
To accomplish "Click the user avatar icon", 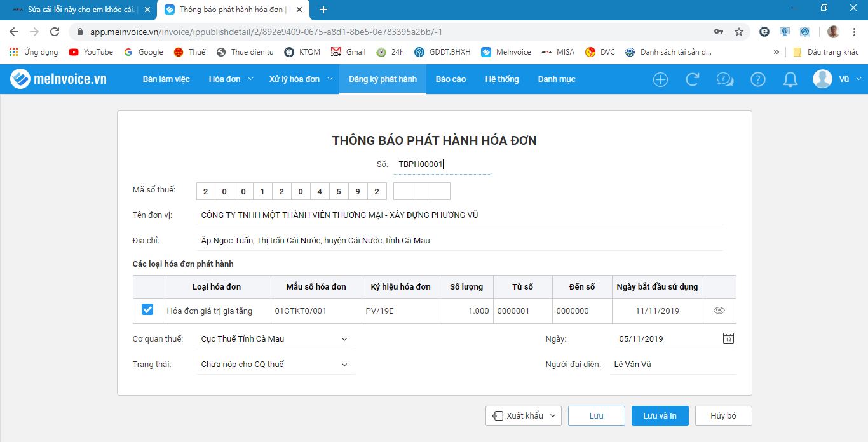I will (x=823, y=79).
